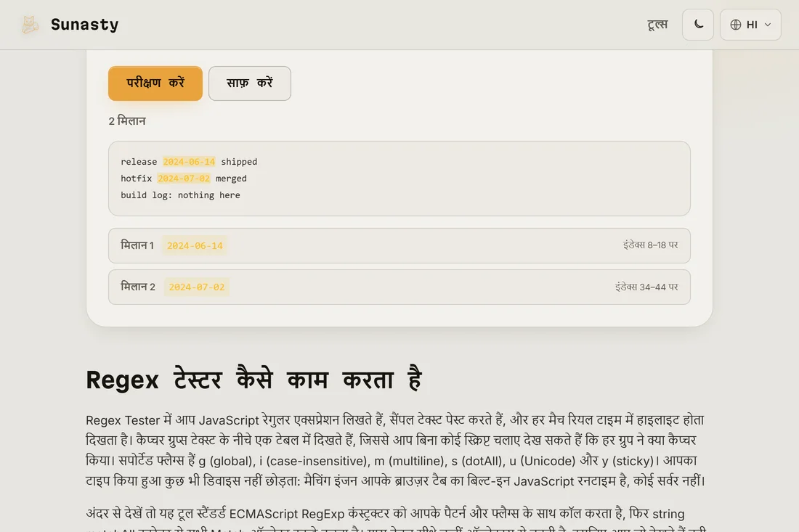Click the 'Regex टेस्टर कैसे काम करता है' heading
799x532 pixels.
254,380
